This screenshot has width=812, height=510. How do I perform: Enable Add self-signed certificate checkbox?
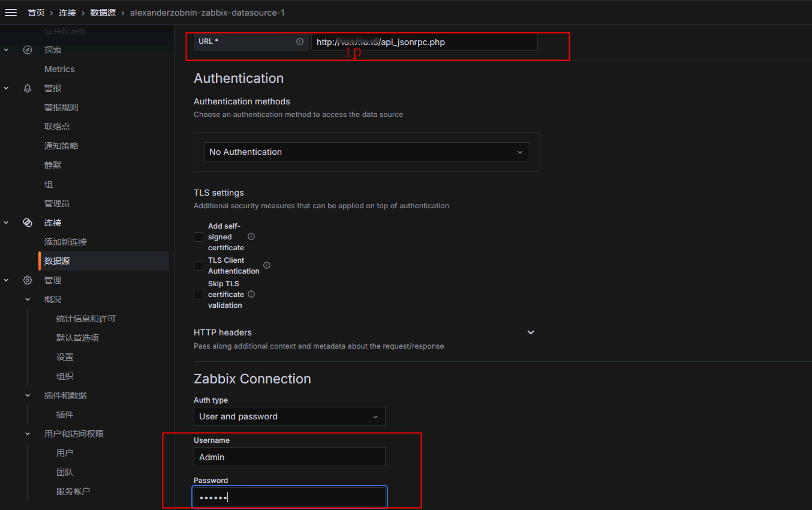point(199,237)
